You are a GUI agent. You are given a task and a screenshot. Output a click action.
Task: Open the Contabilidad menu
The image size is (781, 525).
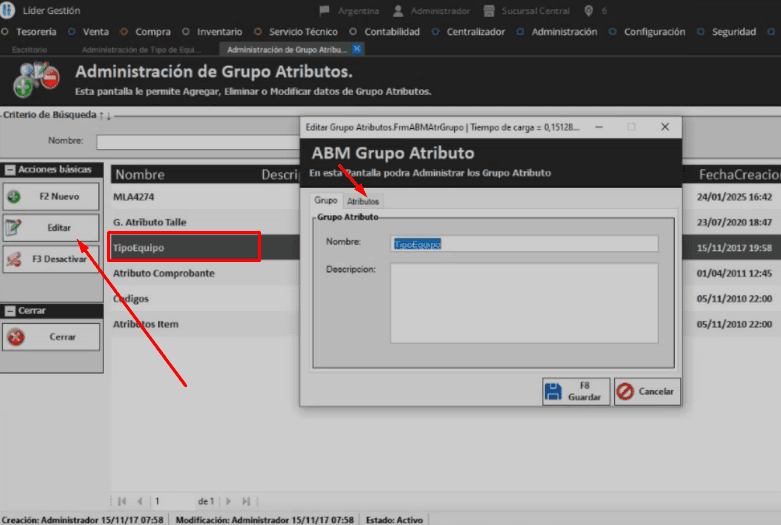tap(385, 32)
